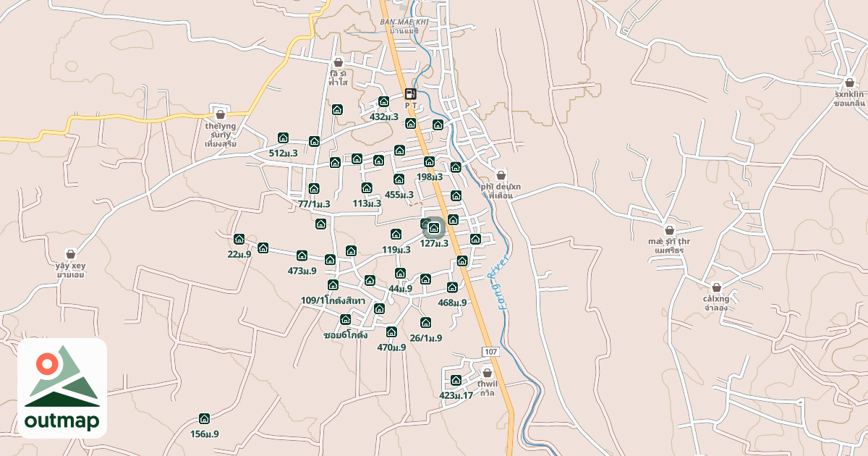
Task: Click the house marker labeled 455ม.3
Action: tap(399, 179)
